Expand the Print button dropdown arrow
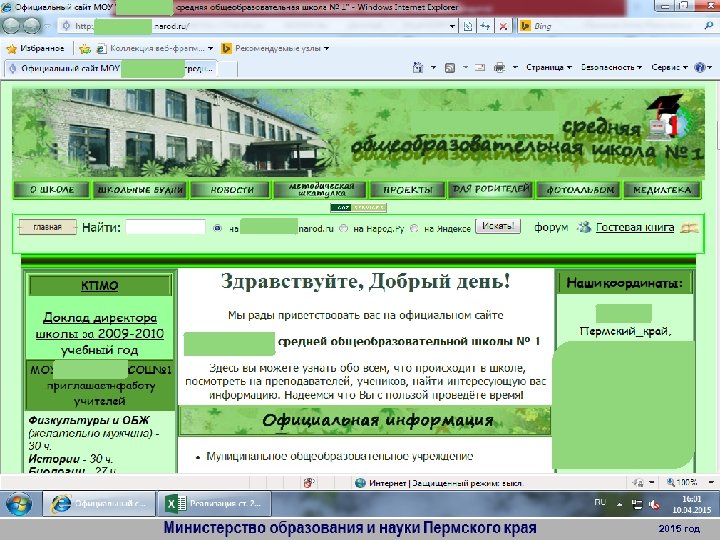 tap(515, 68)
